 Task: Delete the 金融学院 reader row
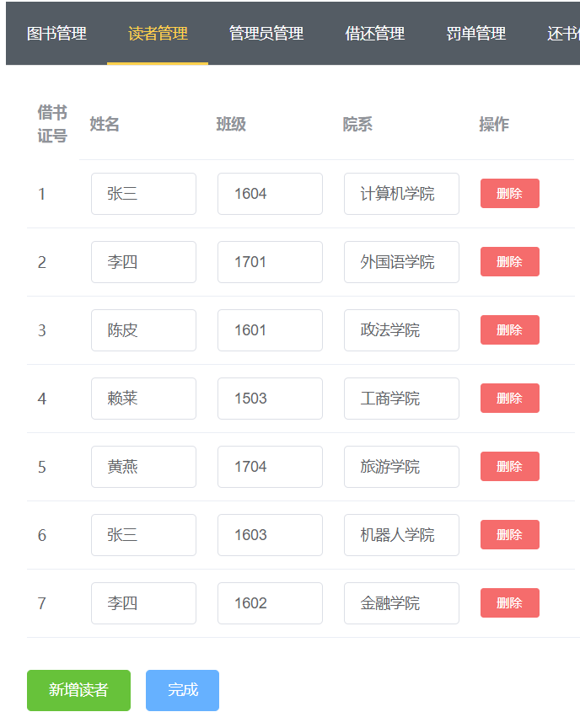[x=509, y=603]
